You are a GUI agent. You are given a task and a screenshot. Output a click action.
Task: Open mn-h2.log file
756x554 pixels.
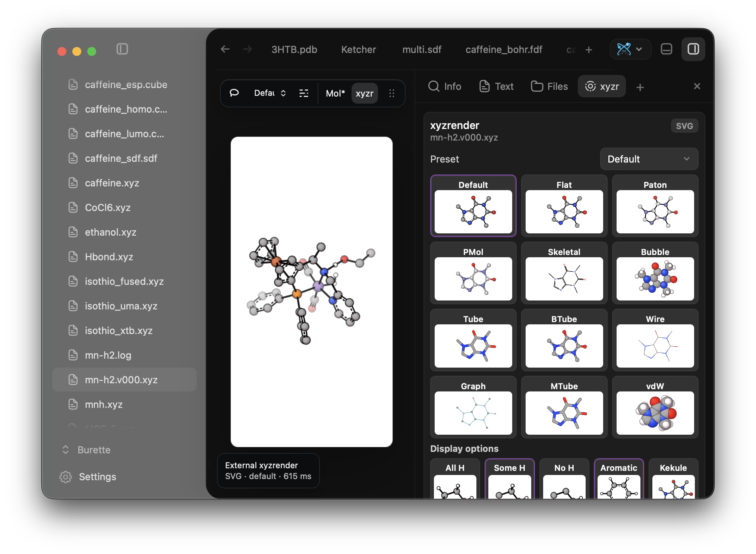coord(124,355)
